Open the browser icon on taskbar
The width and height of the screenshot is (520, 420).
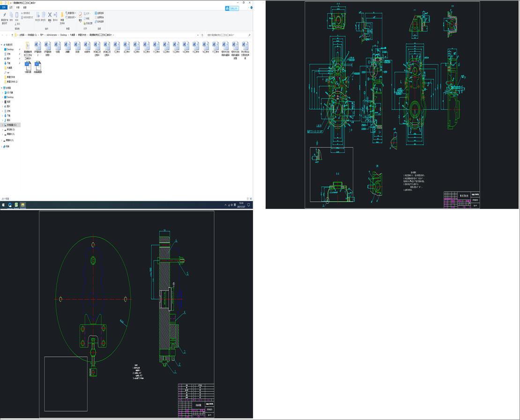coord(10,205)
